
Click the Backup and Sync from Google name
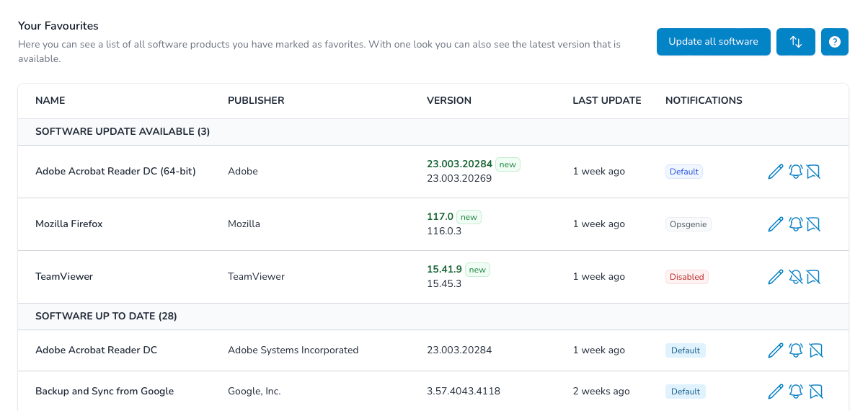(105, 392)
